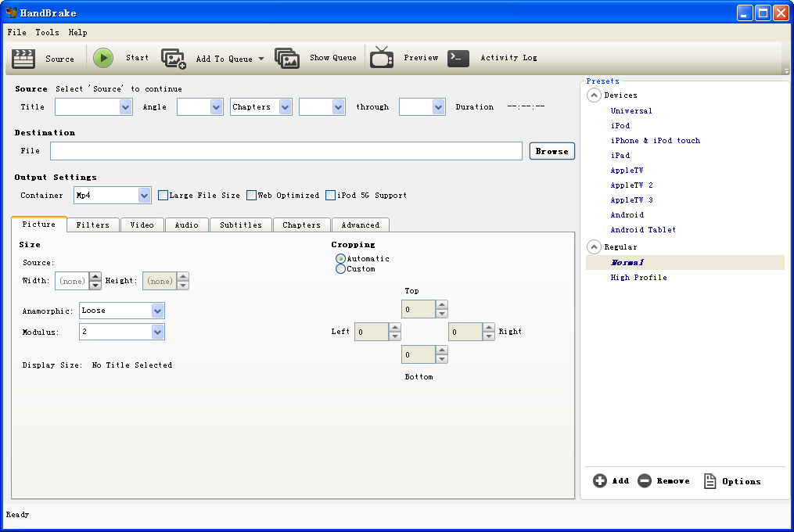Select the iPad preset
Image resolution: width=794 pixels, height=532 pixels.
620,156
